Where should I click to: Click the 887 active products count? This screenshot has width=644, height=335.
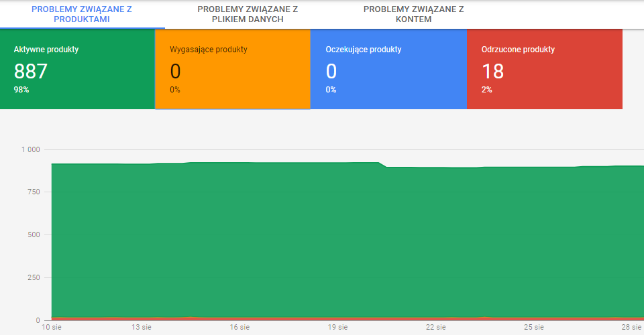31,71
